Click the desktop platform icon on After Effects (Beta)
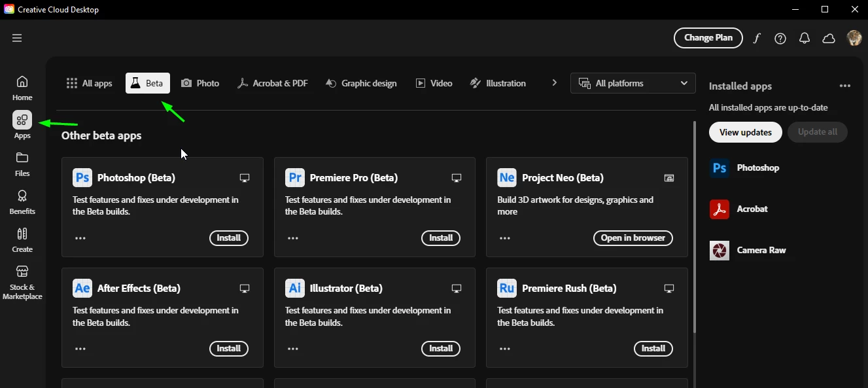The width and height of the screenshot is (868, 388). [245, 289]
